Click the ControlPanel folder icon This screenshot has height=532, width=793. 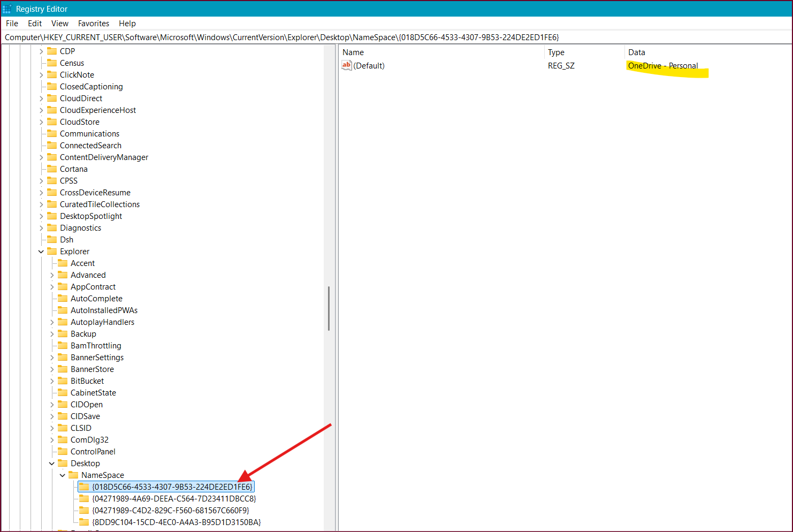click(x=63, y=452)
